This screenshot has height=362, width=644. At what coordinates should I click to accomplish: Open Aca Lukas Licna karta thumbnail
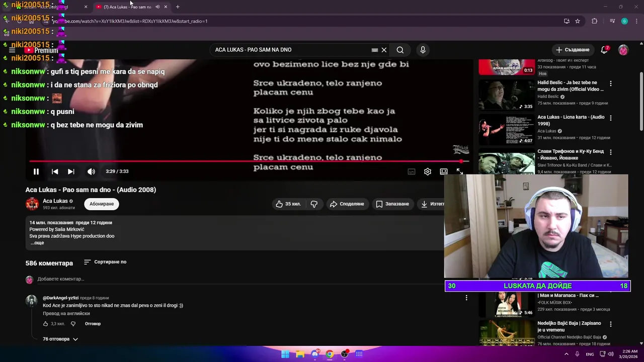tap(506, 129)
